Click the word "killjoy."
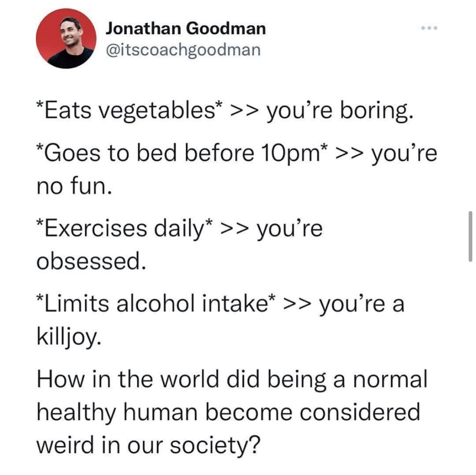The image size is (476, 475). point(68,337)
